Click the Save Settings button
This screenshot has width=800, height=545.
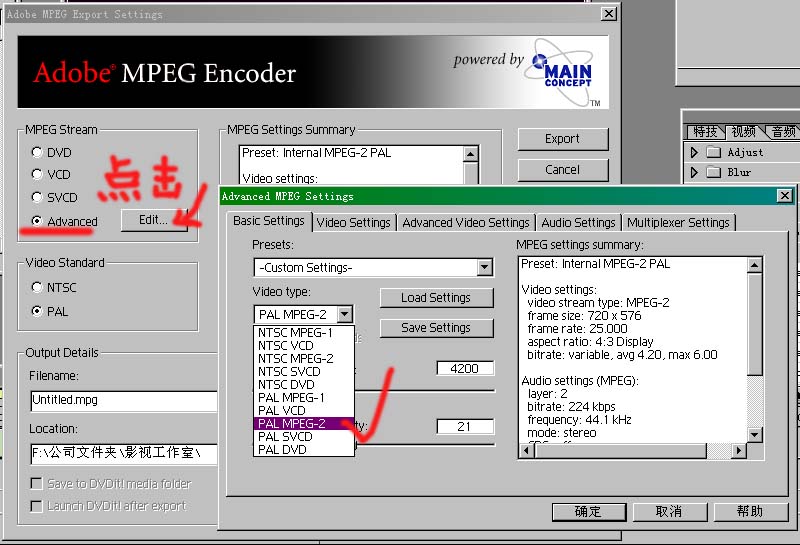point(436,328)
